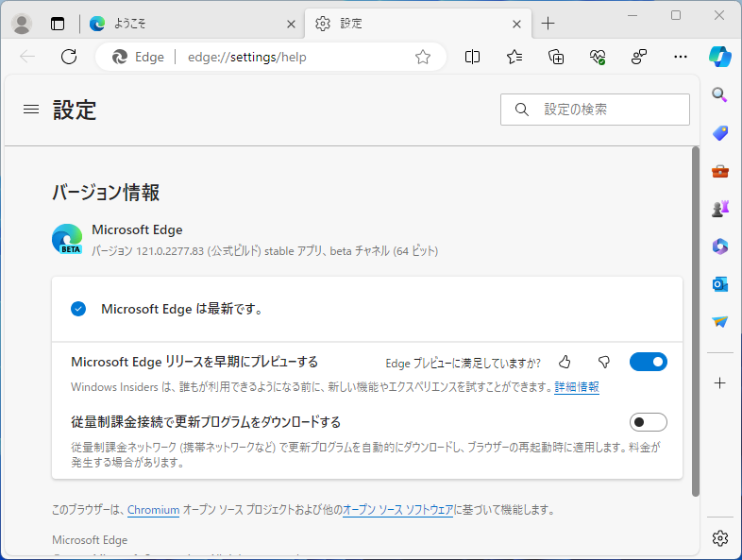Click the バージョン情報 heading
This screenshot has height=560, width=742.
(x=106, y=193)
